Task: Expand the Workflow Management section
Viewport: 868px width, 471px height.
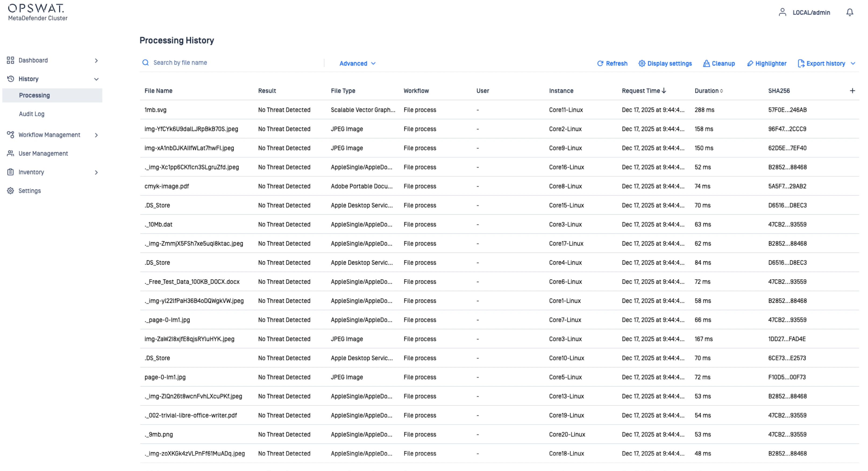Action: [96, 135]
